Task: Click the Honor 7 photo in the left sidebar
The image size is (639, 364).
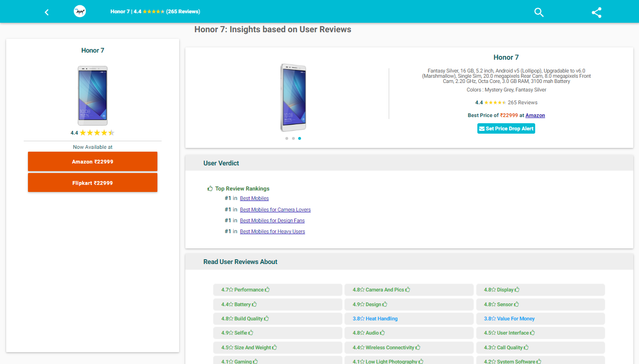Action: [92, 96]
